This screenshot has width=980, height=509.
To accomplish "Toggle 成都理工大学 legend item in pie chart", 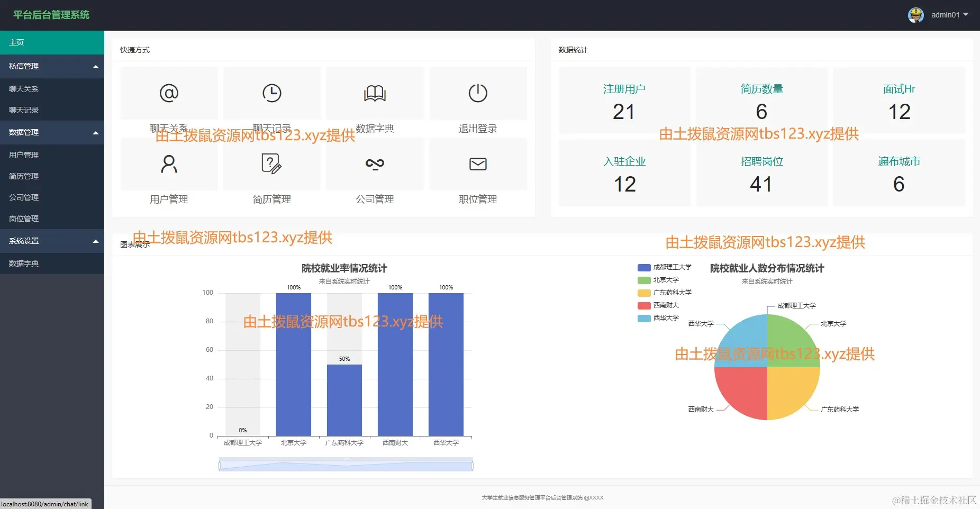I will pos(665,267).
